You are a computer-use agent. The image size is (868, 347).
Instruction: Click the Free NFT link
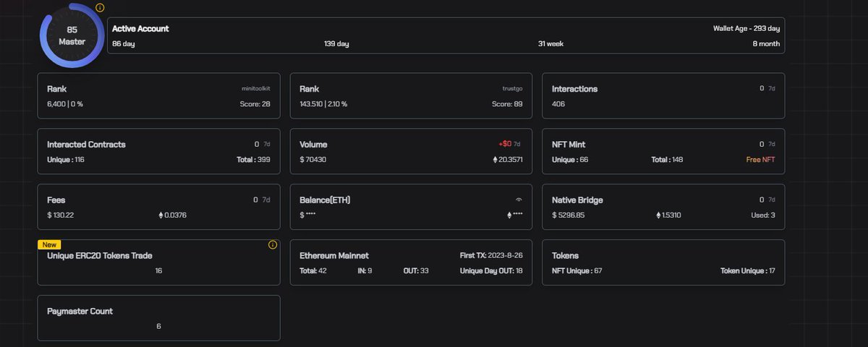pos(761,159)
